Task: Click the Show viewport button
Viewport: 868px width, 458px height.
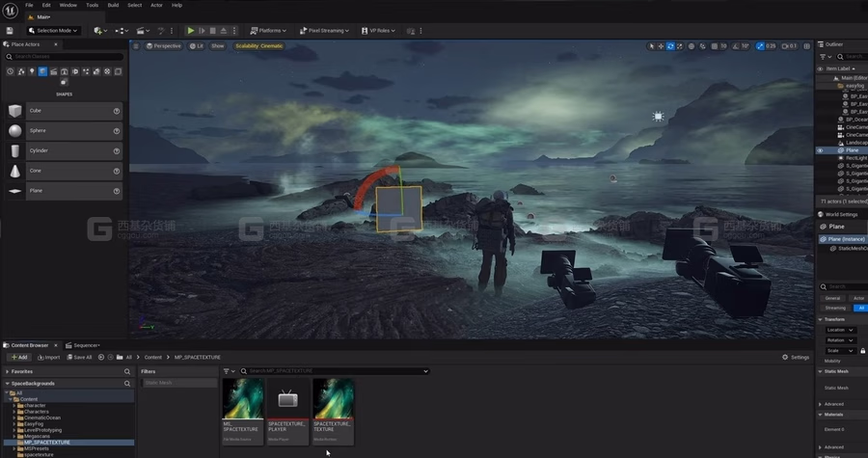Action: coord(218,46)
